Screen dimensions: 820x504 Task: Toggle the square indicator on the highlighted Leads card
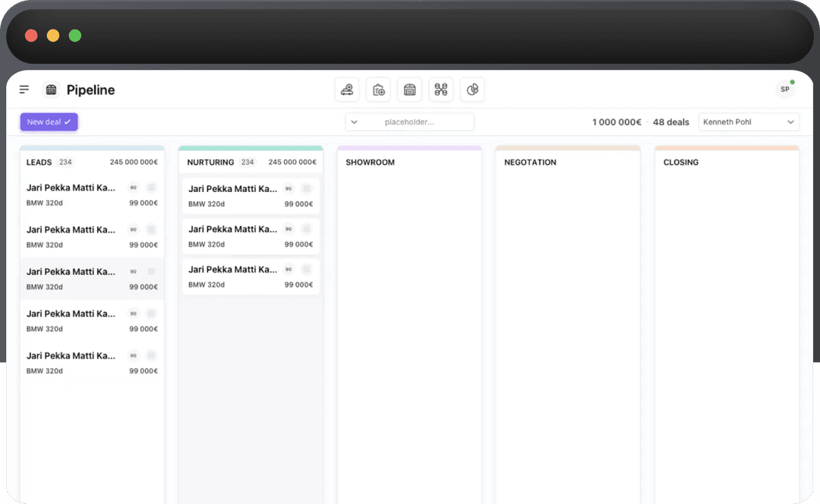point(152,271)
